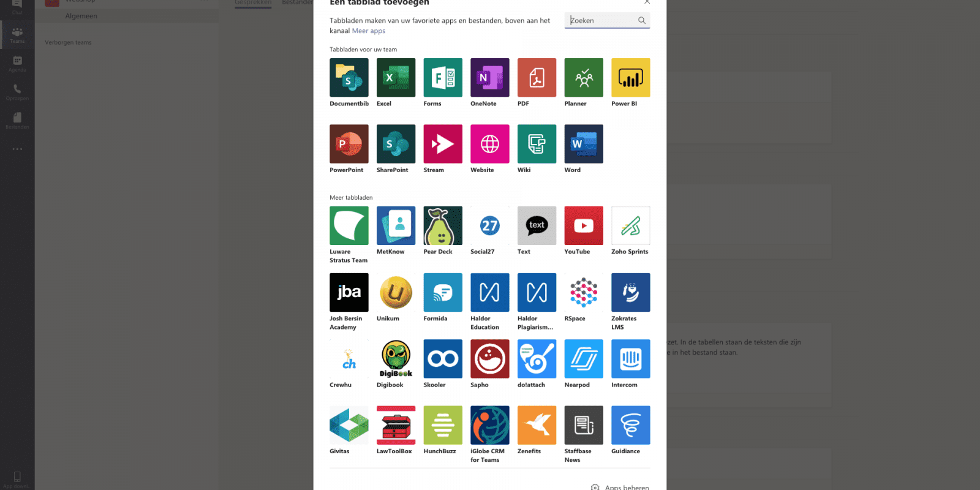Pick the Digibook app icon

396,359
